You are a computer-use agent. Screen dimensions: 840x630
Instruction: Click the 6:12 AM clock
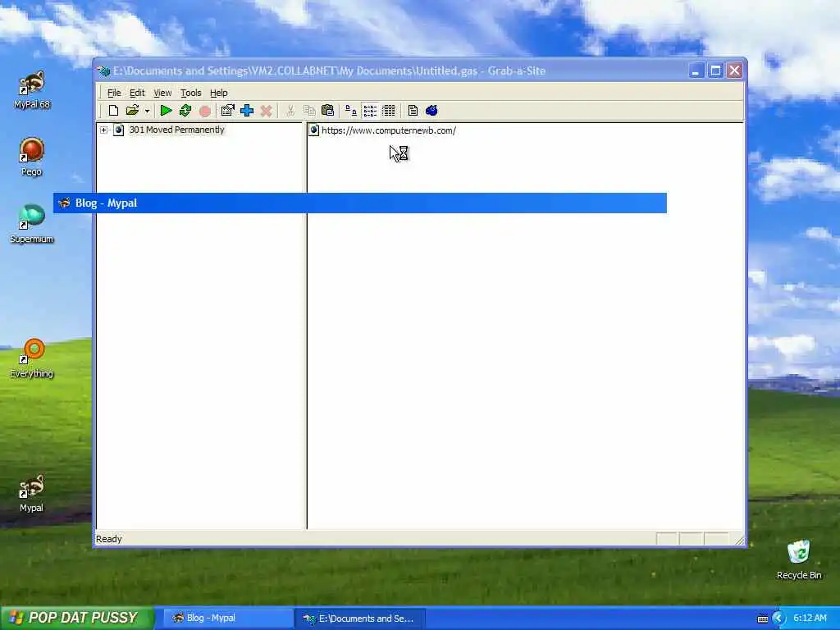[810, 618]
